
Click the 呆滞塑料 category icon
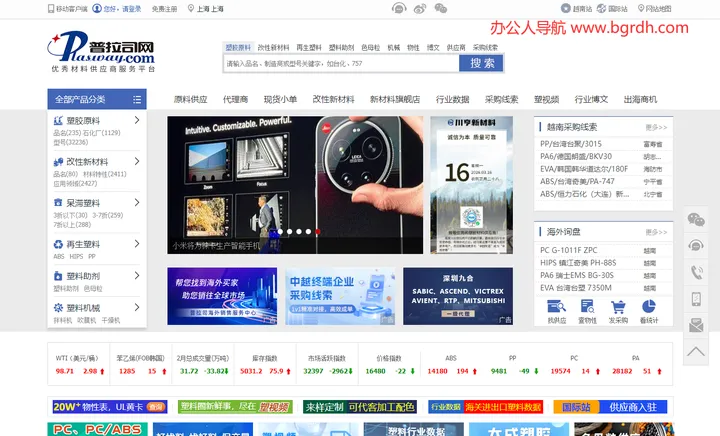pyautogui.click(x=58, y=203)
